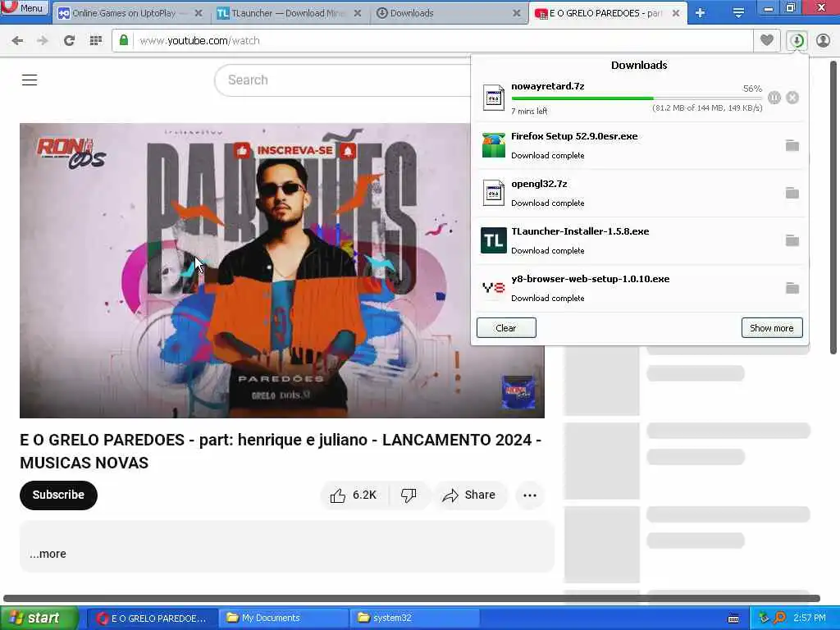Click the opengl32.7z file name
Viewport: 840px width, 630px height.
539,184
